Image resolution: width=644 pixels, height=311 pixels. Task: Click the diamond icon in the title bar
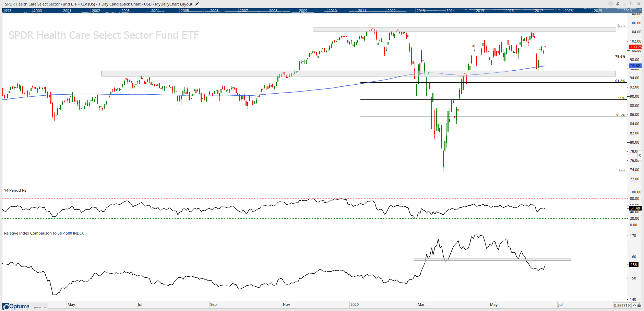click(611, 4)
